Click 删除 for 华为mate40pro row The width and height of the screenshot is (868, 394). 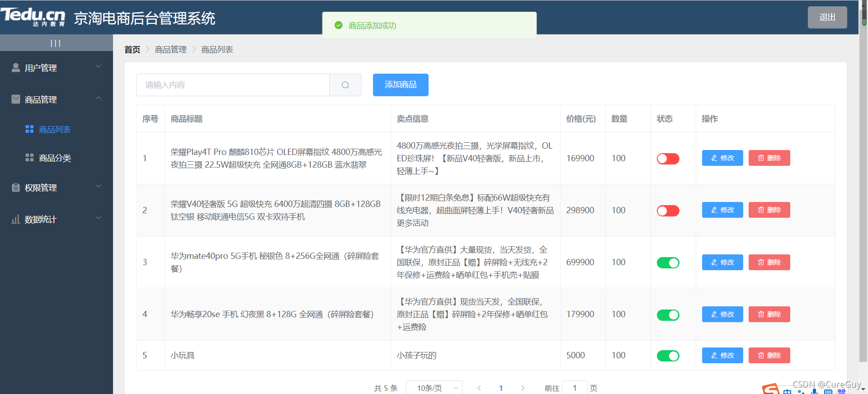pos(769,263)
